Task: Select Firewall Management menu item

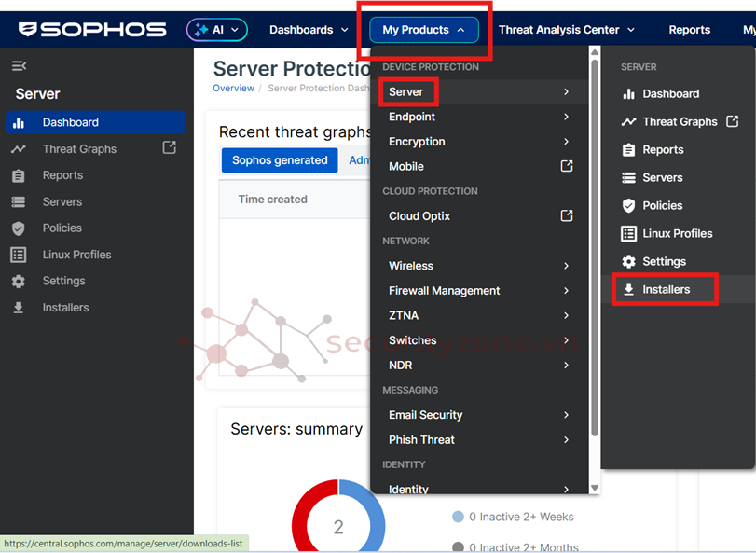Action: [444, 291]
